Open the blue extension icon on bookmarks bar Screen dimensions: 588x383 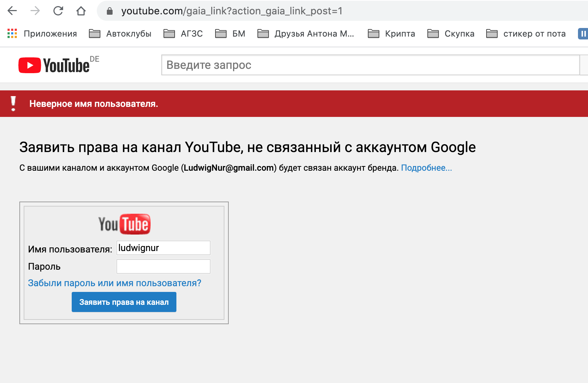[x=583, y=34]
